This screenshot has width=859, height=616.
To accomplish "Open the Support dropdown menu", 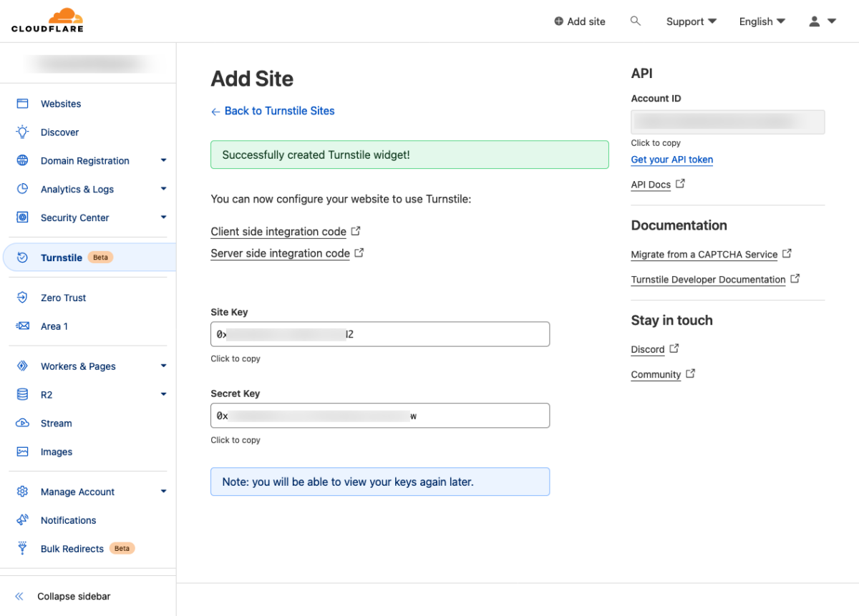I will pos(689,21).
